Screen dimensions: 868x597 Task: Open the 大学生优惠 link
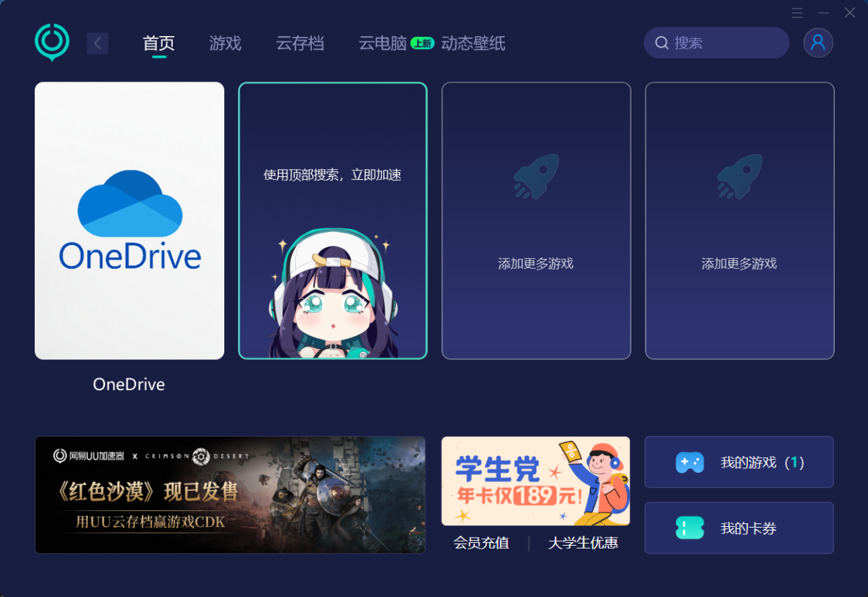click(583, 543)
